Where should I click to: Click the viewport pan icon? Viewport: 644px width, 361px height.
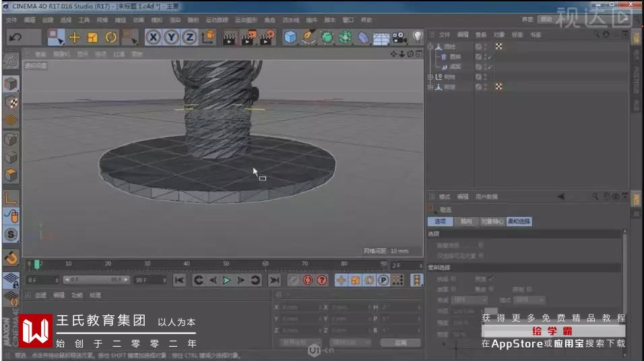pyautogui.click(x=393, y=54)
